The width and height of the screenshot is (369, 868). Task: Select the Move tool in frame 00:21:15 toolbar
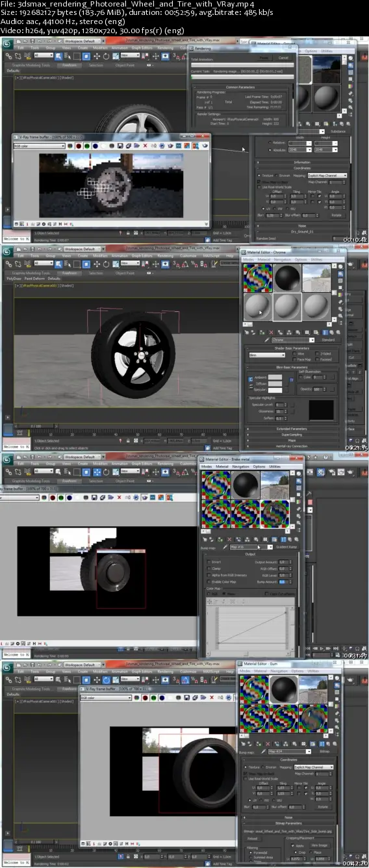click(96, 264)
